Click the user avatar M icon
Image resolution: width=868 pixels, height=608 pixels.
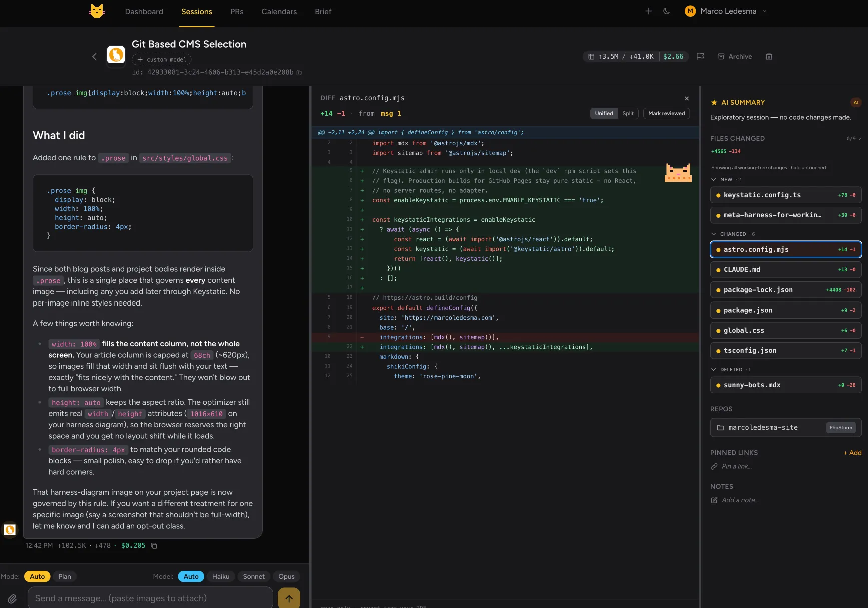coord(690,11)
